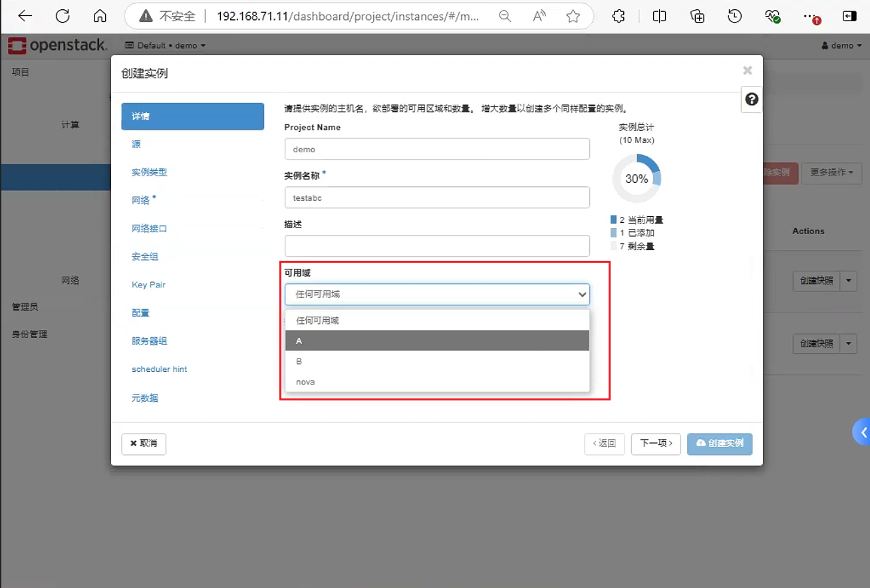The image size is (870, 588).
Task: Open the demo user menu
Action: (841, 45)
